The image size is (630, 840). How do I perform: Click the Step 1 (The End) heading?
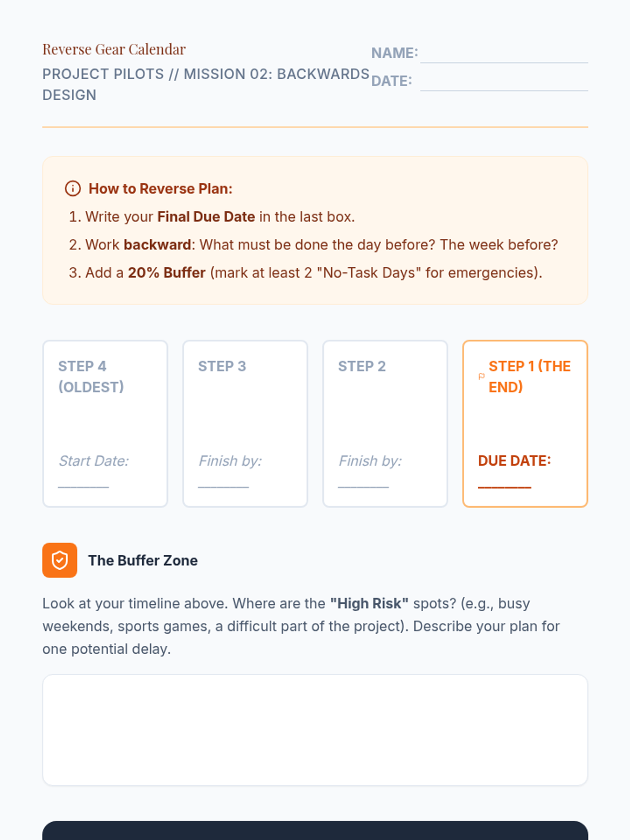(529, 376)
